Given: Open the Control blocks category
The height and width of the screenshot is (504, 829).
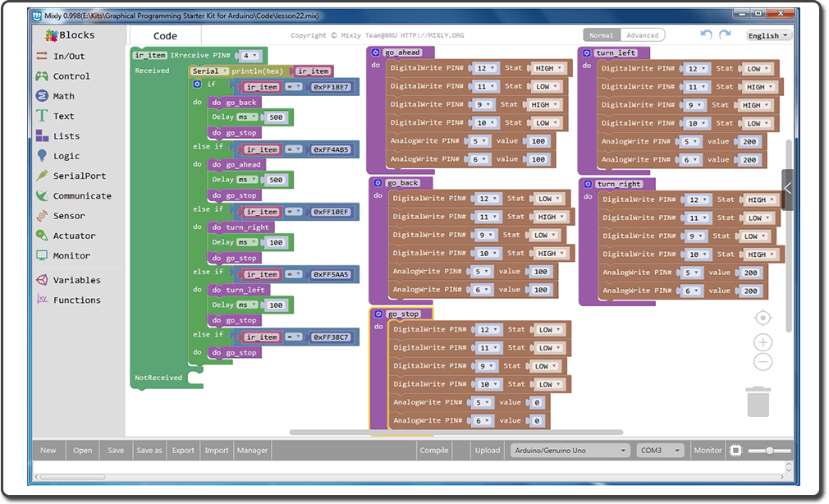Looking at the screenshot, I should [66, 76].
